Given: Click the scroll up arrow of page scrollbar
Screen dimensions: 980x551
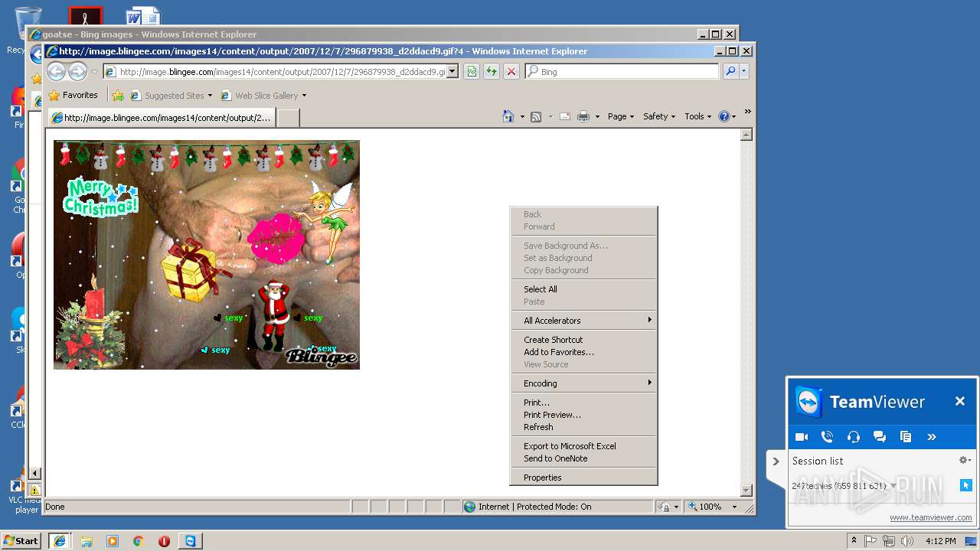Looking at the screenshot, I should click(746, 135).
